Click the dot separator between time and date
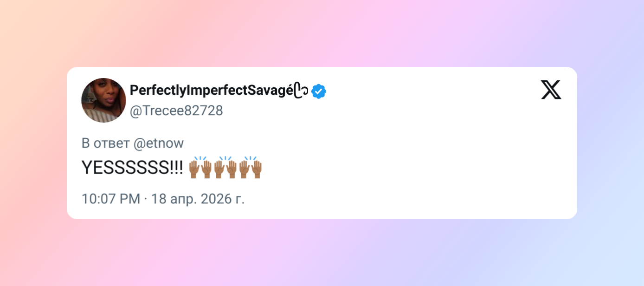 (146, 199)
